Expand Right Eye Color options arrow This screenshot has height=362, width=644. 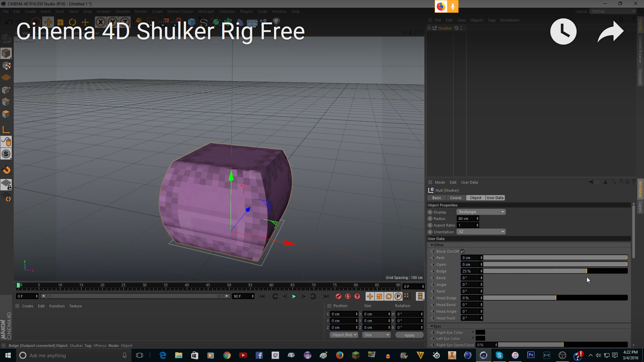click(473, 332)
